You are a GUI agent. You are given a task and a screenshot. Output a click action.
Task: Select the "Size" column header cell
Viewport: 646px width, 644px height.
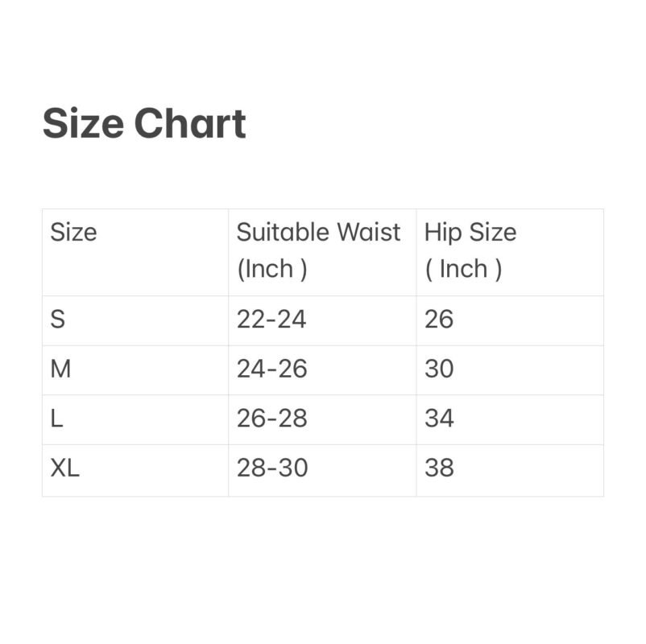73,233
